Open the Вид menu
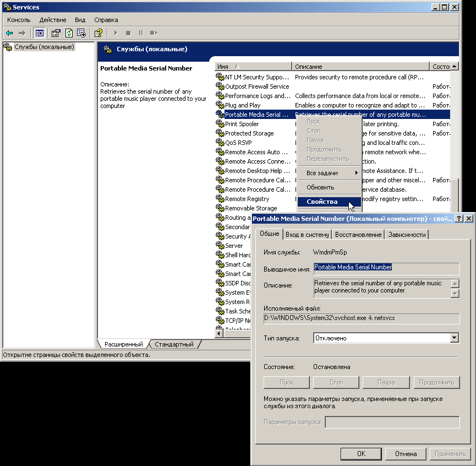 80,20
